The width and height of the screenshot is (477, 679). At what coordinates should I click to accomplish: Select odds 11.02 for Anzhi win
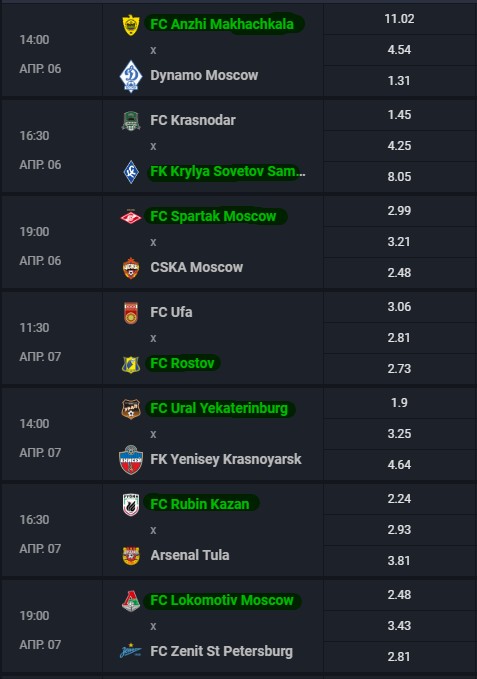pyautogui.click(x=400, y=19)
